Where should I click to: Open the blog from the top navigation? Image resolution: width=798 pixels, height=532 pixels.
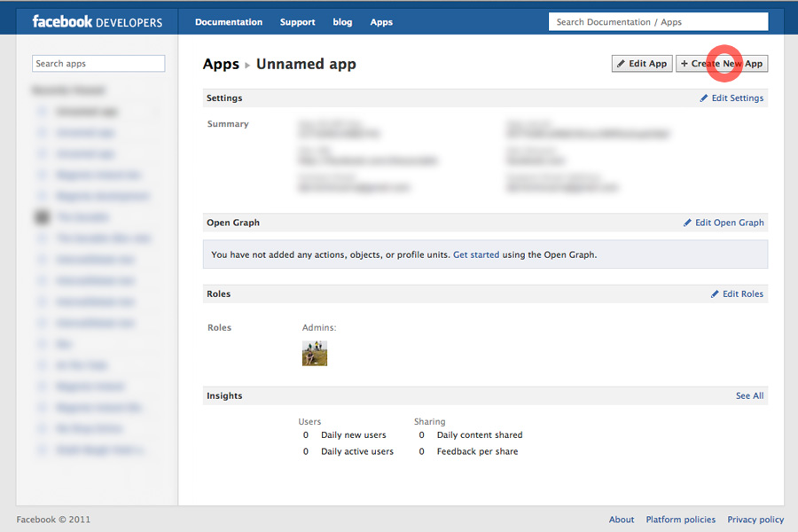[342, 22]
